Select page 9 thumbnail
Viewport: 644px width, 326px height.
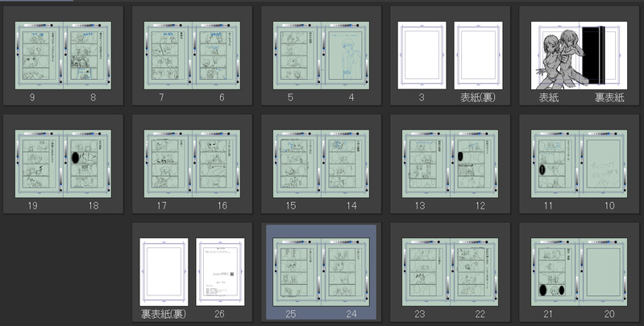(x=39, y=56)
